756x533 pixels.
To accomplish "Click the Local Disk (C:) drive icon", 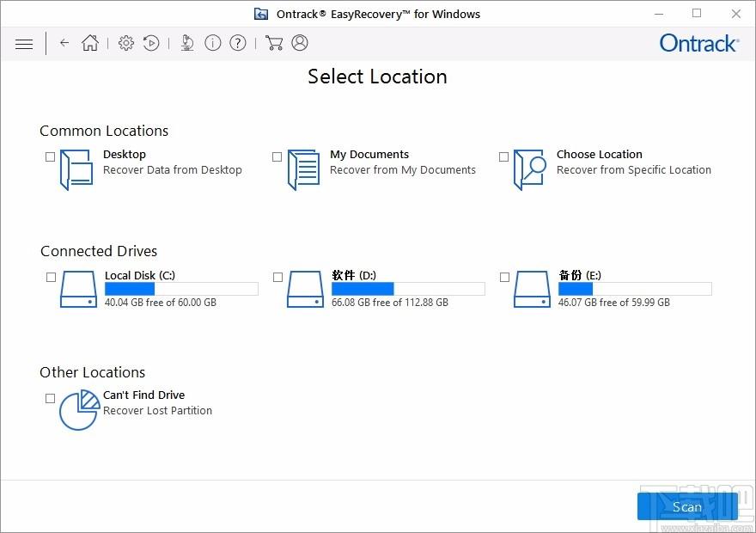I will 78,289.
